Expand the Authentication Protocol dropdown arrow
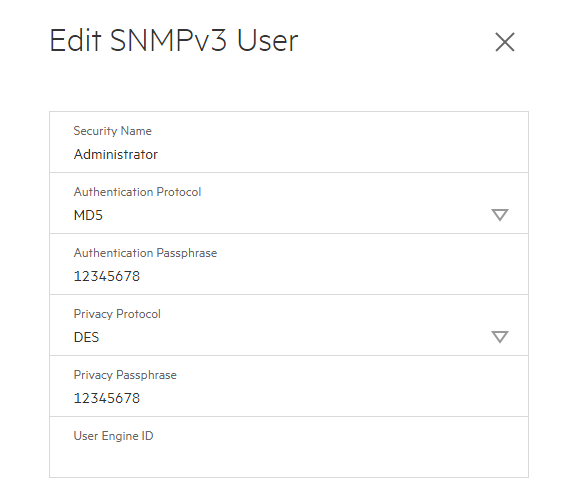The width and height of the screenshot is (585, 498). 500,215
